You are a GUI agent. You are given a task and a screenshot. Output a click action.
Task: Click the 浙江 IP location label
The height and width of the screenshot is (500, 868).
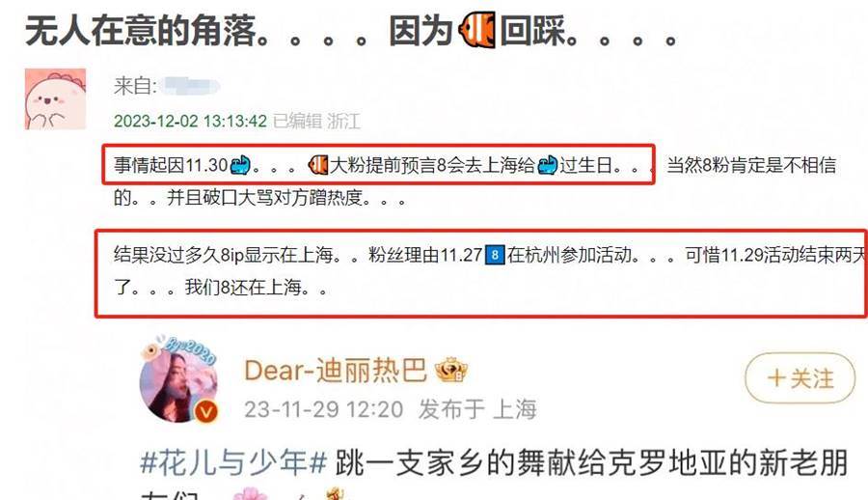pyautogui.click(x=343, y=121)
